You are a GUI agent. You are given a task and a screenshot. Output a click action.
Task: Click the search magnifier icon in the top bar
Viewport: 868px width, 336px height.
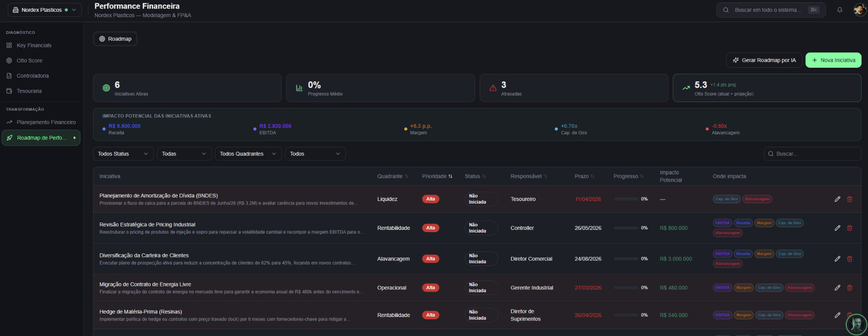pos(726,10)
